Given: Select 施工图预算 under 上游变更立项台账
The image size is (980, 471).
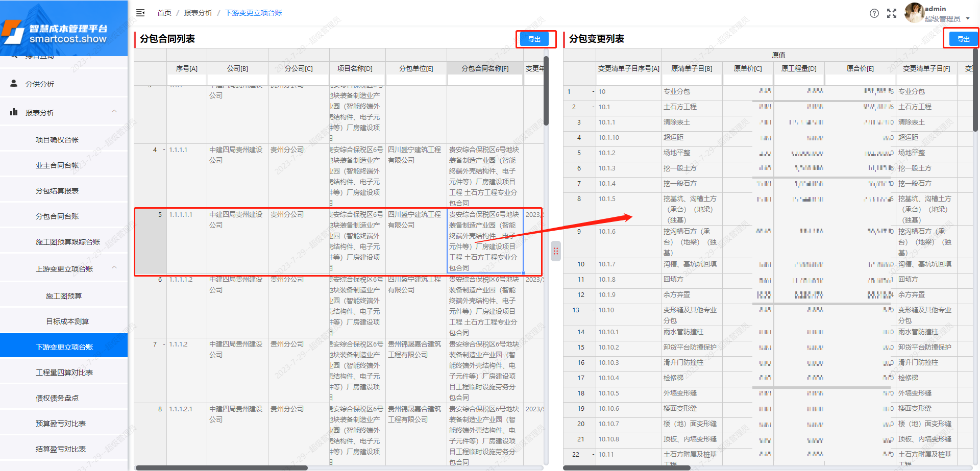Looking at the screenshot, I should coord(64,295).
